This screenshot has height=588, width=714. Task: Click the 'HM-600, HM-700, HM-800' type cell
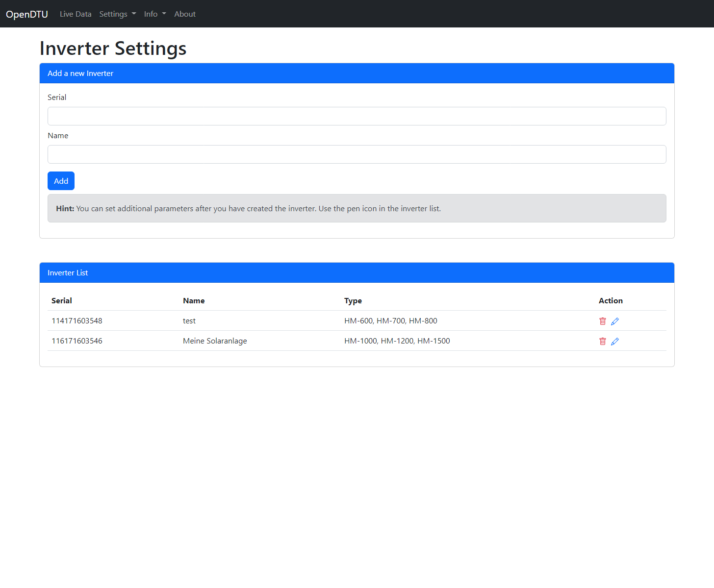[390, 321]
